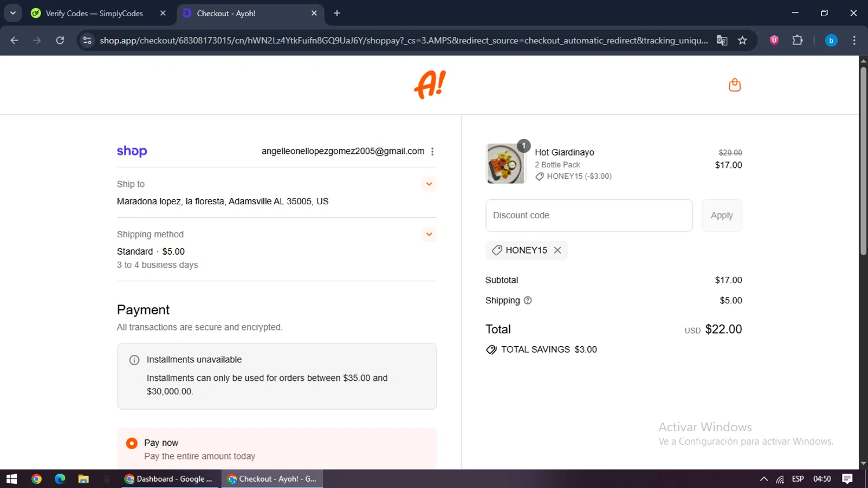Expand the Shipping method section
Screen dimensions: 868x488
[429, 234]
